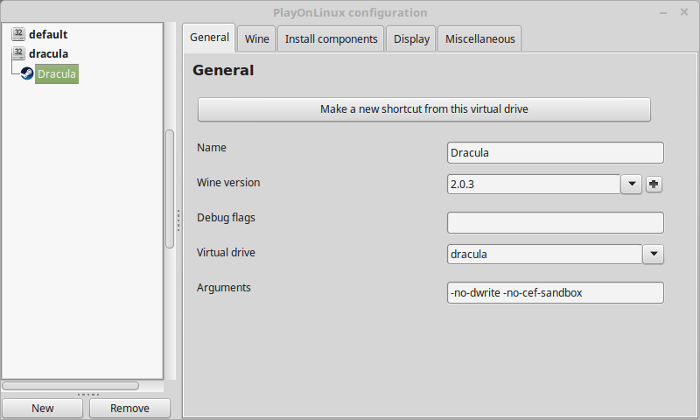Select the Dracula shortcut in tree
Viewport: 700px width, 420px height.
coord(57,74)
